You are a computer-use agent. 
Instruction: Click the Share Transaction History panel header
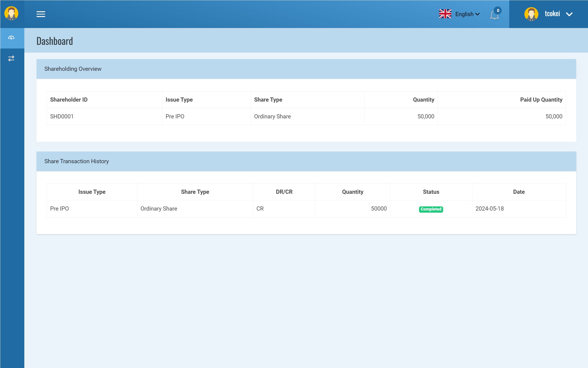[76, 161]
